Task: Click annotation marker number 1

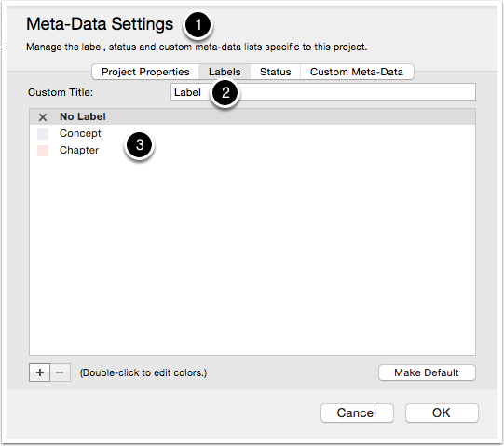Action: (198, 25)
